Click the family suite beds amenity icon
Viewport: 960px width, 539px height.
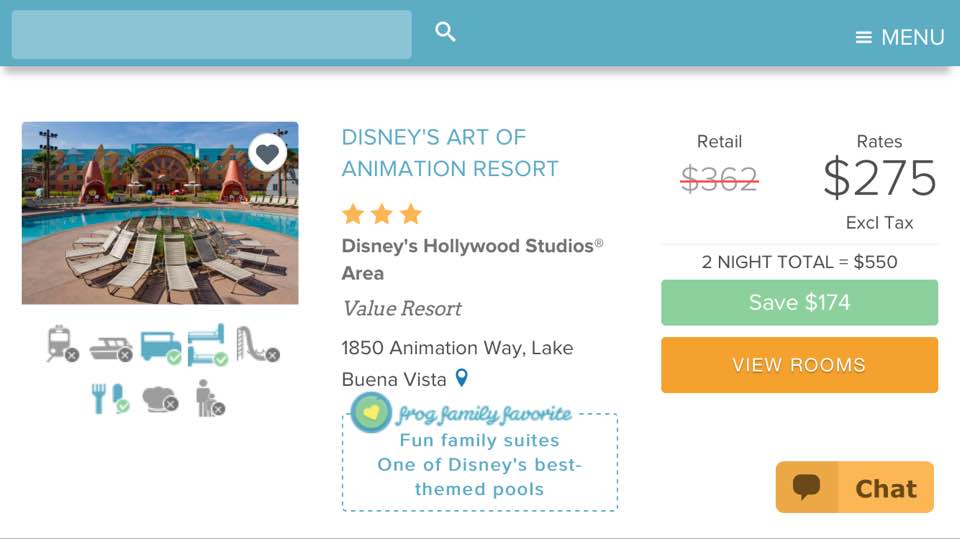pos(208,345)
